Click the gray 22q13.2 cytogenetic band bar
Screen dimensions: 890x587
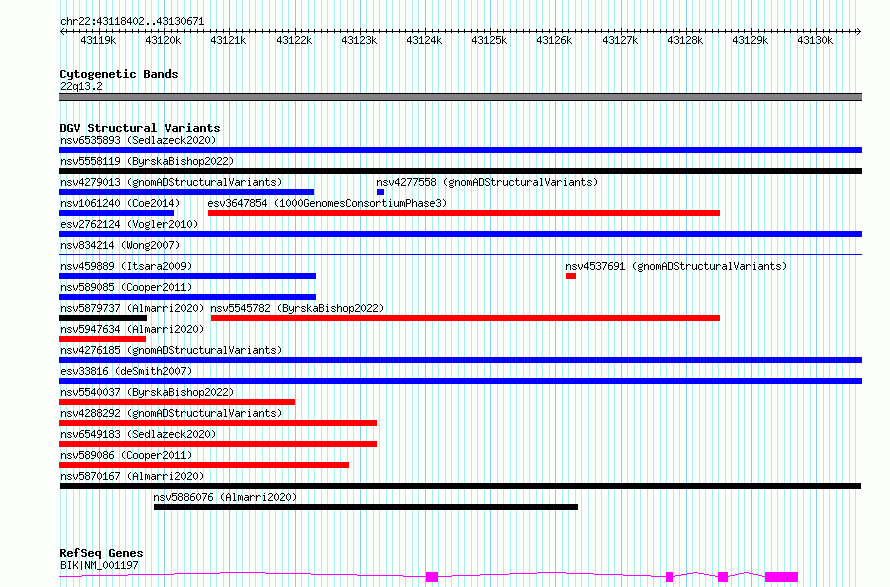click(460, 97)
